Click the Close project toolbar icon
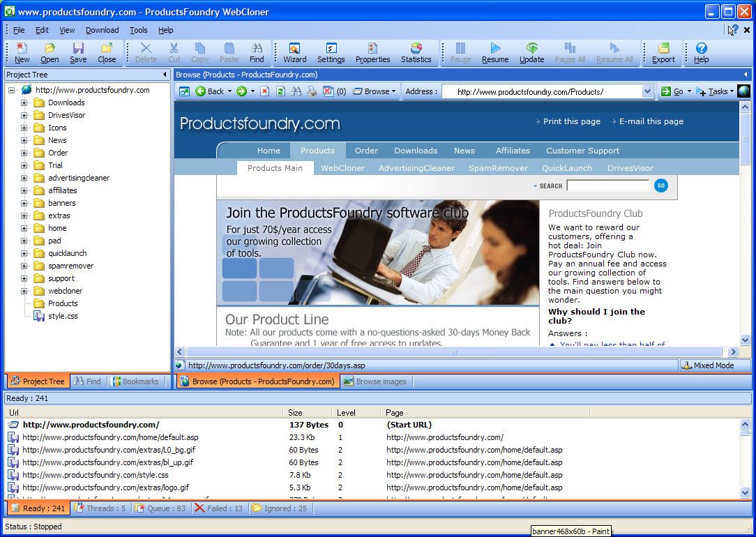The image size is (756, 537). [x=107, y=52]
